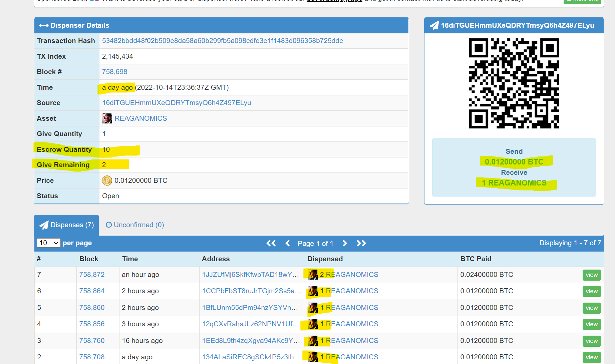Go to the previous page arrow
The height and width of the screenshot is (364, 615).
point(288,243)
